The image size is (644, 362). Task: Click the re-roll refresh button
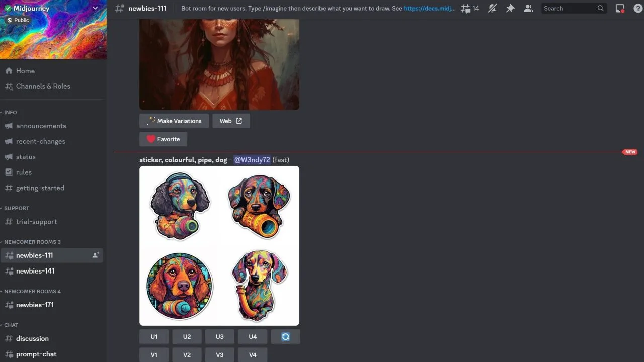pos(285,336)
